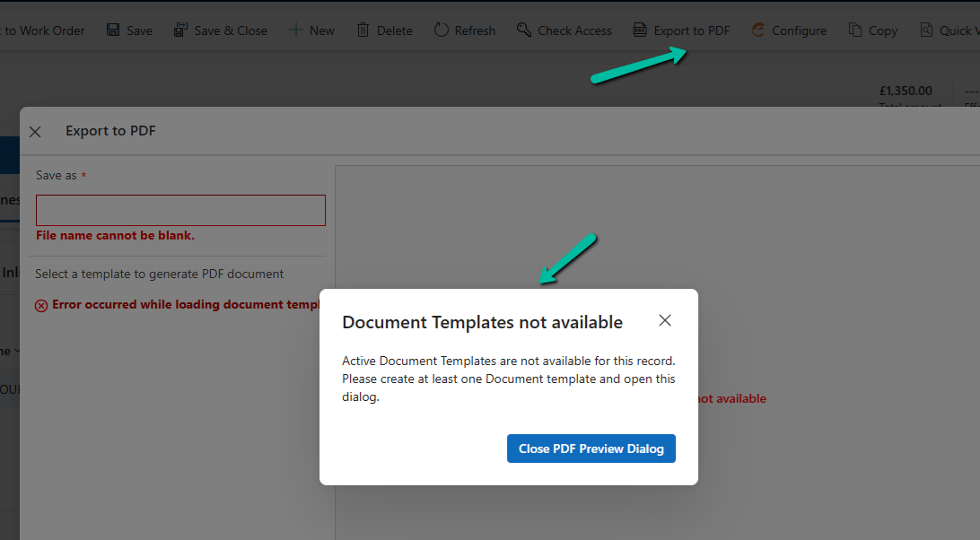Click the Save & Close icon
The height and width of the screenshot is (540, 980).
point(180,30)
